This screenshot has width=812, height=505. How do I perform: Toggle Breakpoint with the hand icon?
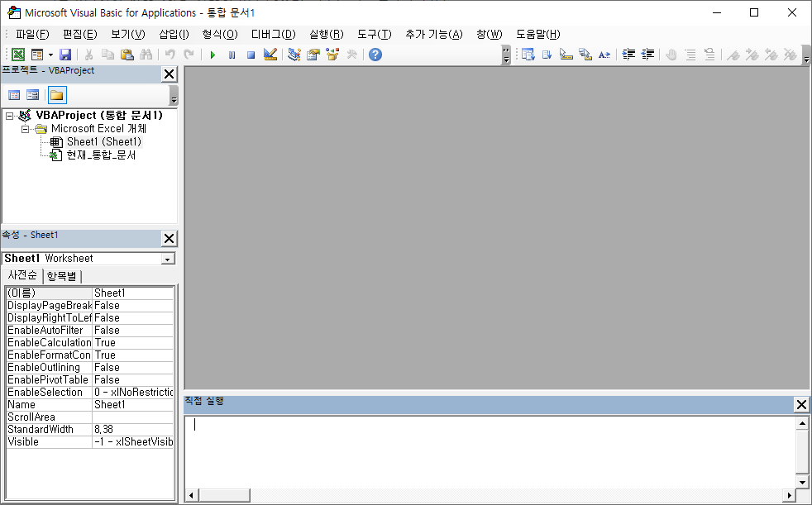click(x=671, y=55)
